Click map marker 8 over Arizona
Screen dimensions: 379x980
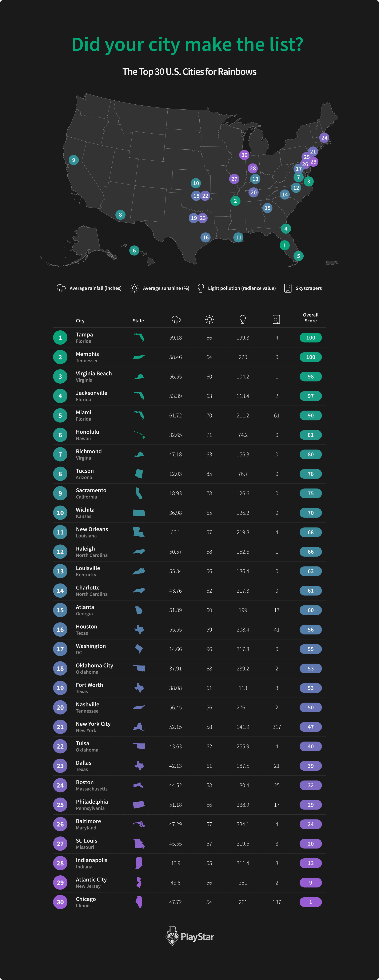[120, 215]
